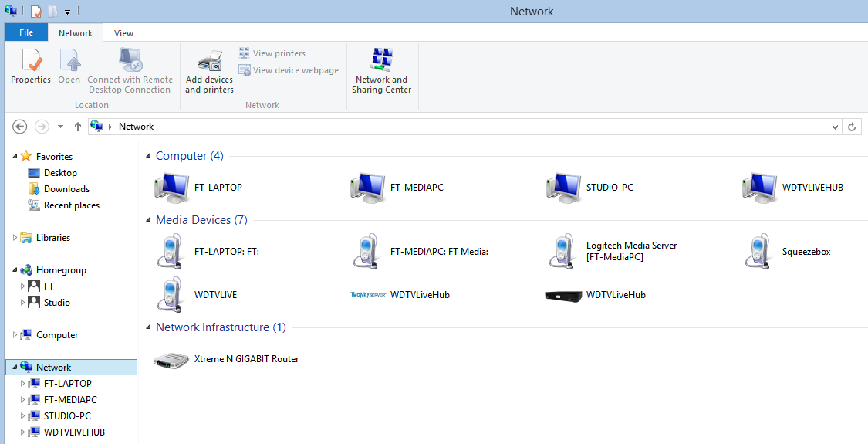Click the Twonky Server WDTVLiveHub icon

[367, 295]
